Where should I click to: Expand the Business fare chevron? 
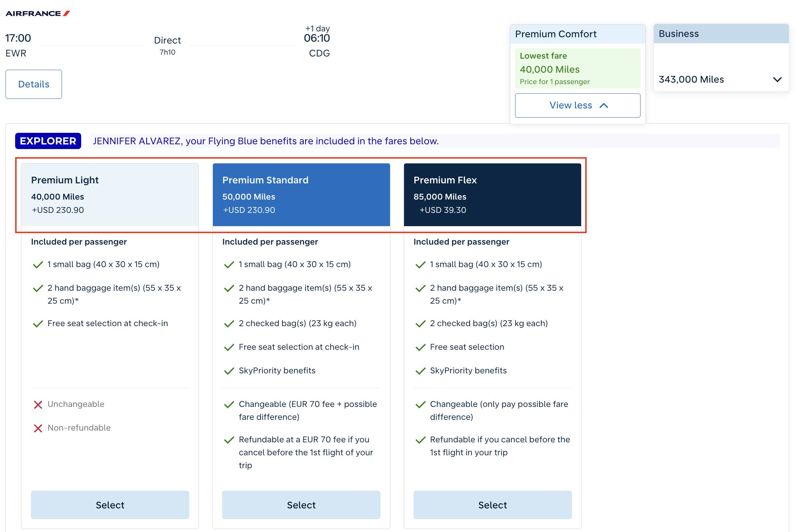(777, 79)
